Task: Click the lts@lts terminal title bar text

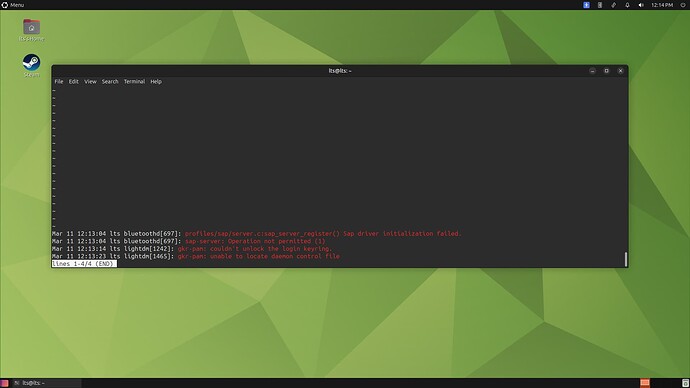Action: pos(340,71)
